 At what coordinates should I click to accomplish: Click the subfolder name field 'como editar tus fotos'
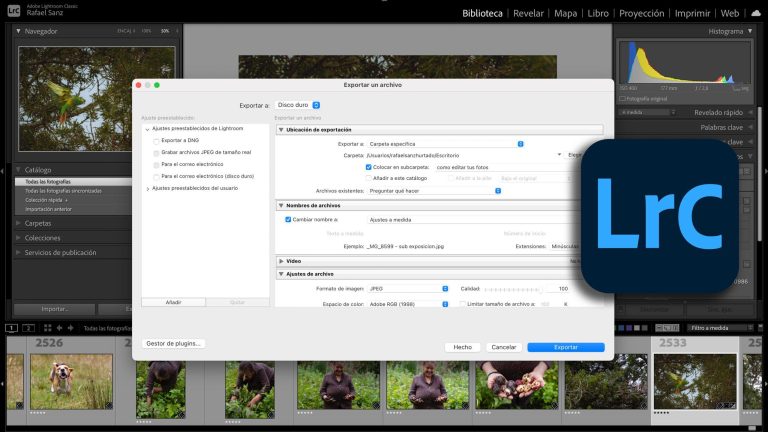502,167
